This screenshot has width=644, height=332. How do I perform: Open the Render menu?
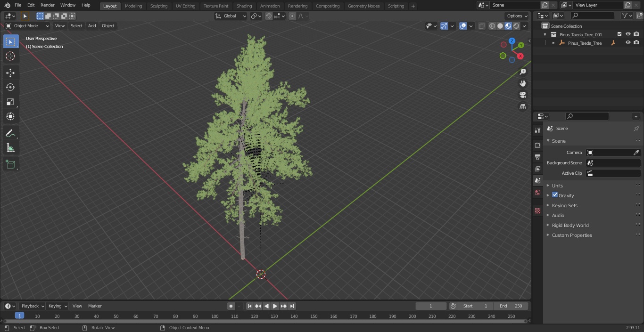[47, 5]
